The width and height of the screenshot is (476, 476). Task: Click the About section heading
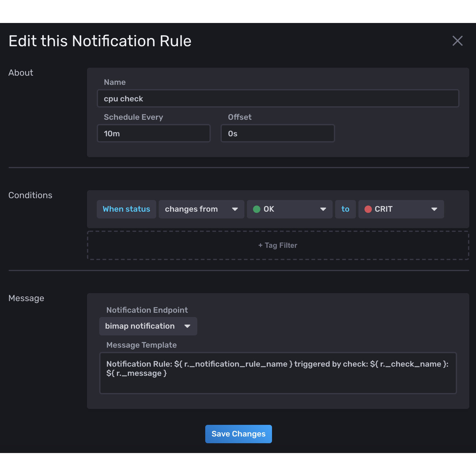[x=21, y=73]
